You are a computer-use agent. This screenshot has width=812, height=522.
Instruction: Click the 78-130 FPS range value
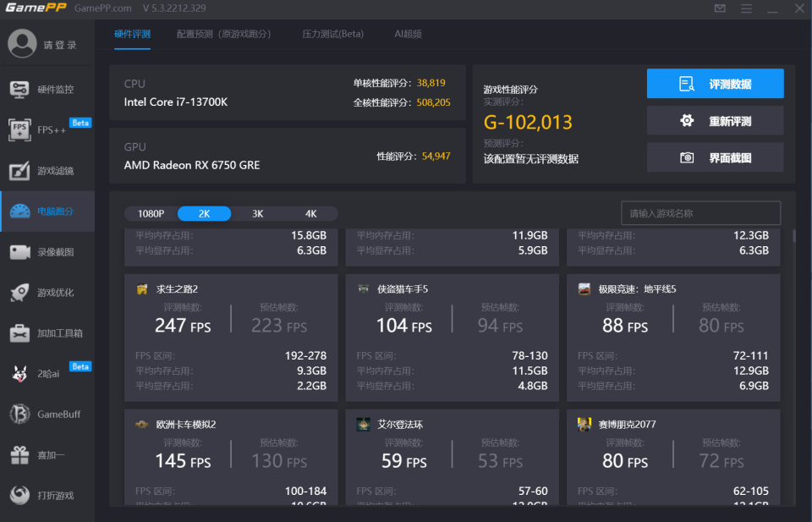pyautogui.click(x=529, y=356)
